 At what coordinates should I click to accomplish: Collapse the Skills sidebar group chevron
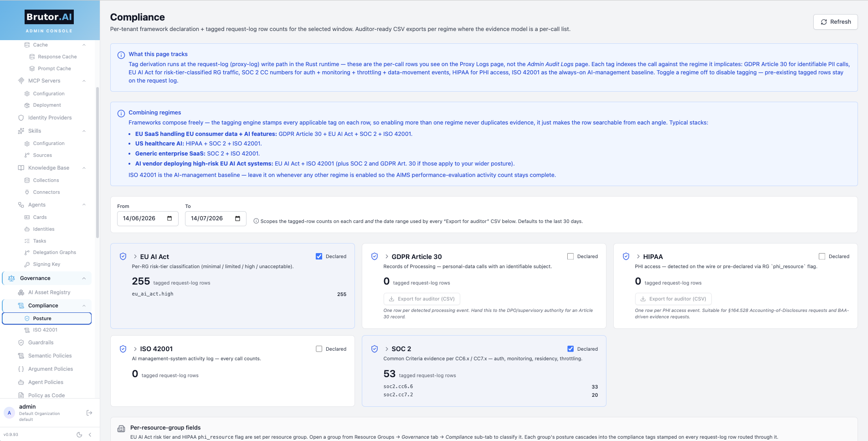84,131
